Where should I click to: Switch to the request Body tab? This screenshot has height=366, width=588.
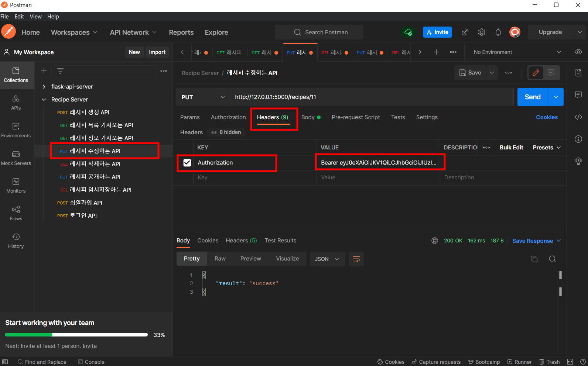pyautogui.click(x=311, y=117)
